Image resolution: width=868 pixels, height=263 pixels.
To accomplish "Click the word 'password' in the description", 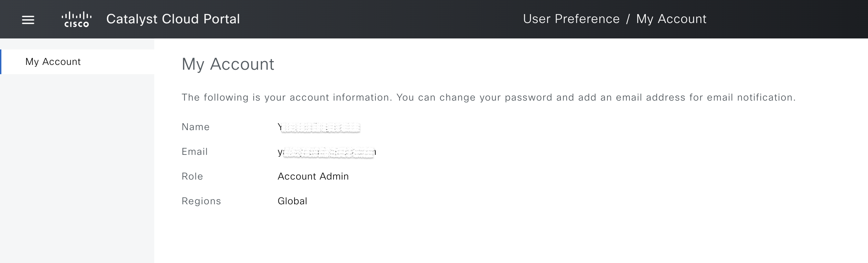I will [x=528, y=98].
